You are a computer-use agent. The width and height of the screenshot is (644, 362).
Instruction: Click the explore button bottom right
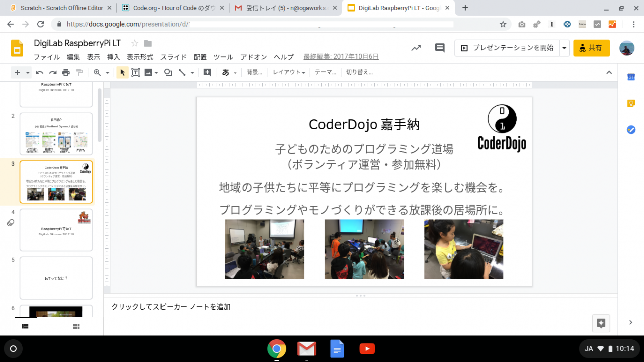[x=601, y=323]
